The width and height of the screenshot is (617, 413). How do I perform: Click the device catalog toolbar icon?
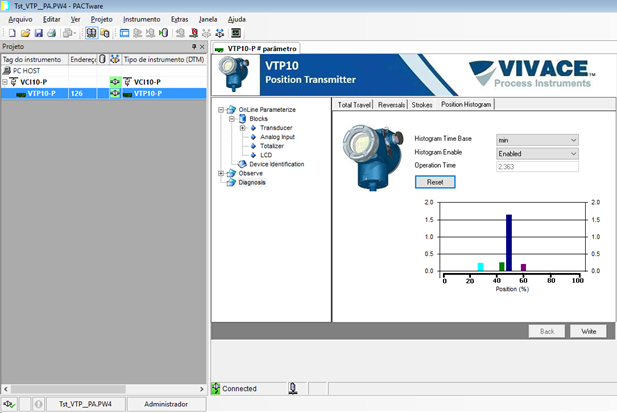[105, 33]
